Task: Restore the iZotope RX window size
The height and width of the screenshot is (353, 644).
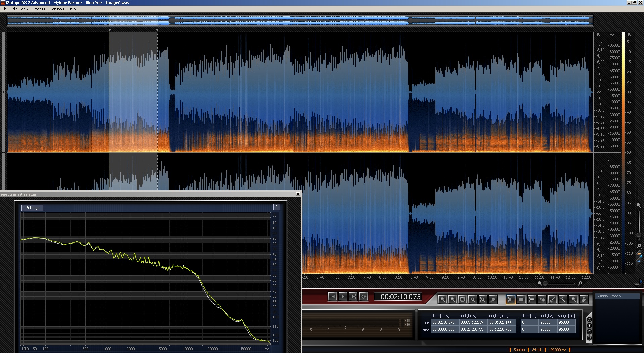Action: click(634, 2)
